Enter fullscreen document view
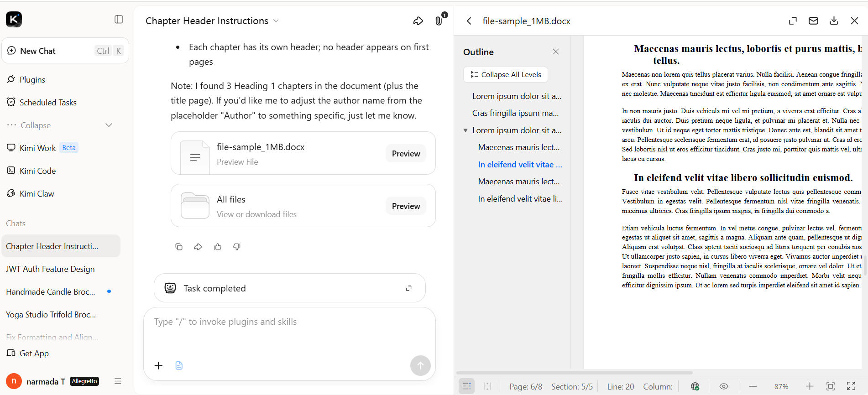This screenshot has height=395, width=868. click(851, 386)
